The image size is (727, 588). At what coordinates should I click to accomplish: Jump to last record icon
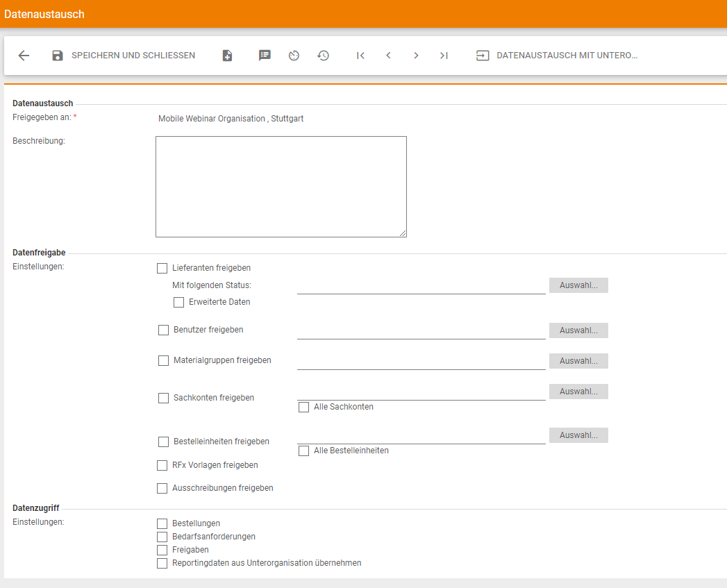444,56
